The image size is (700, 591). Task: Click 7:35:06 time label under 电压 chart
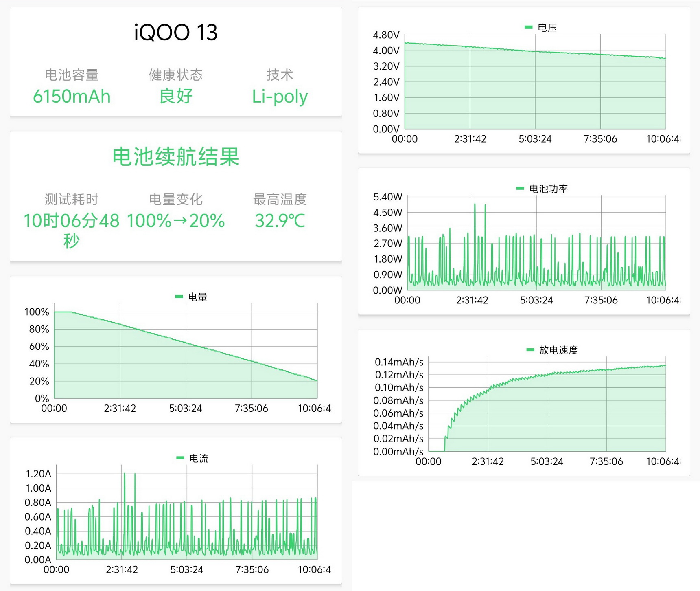pos(600,139)
